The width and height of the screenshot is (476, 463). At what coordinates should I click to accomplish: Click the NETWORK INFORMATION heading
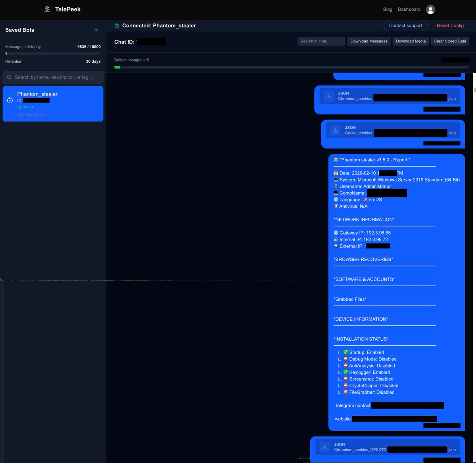click(364, 220)
